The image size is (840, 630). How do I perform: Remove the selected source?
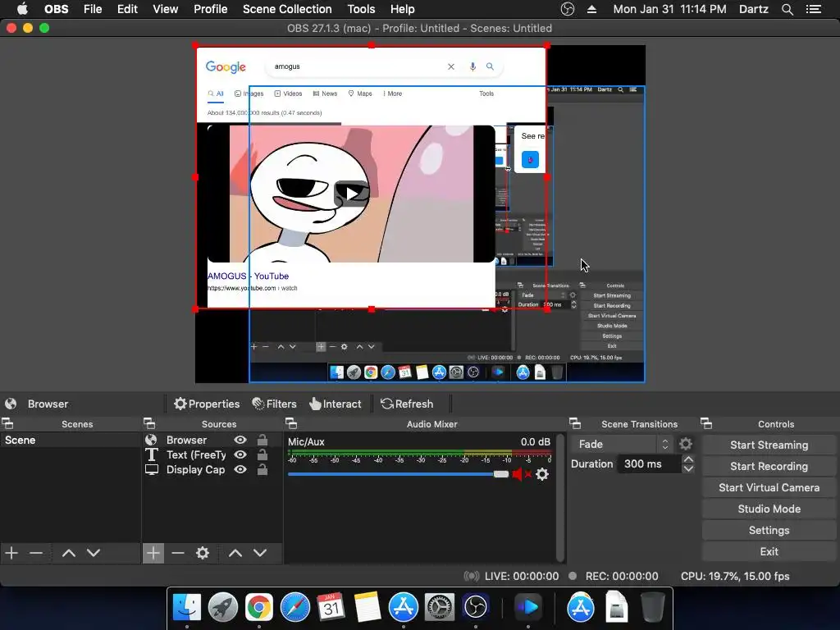pos(178,553)
